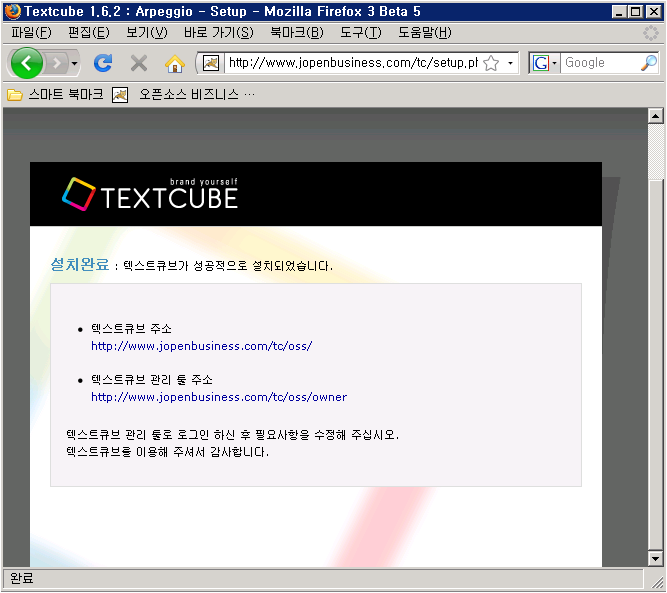667x593 pixels.
Task: Open the 북마크(B) menu
Action: (297, 32)
